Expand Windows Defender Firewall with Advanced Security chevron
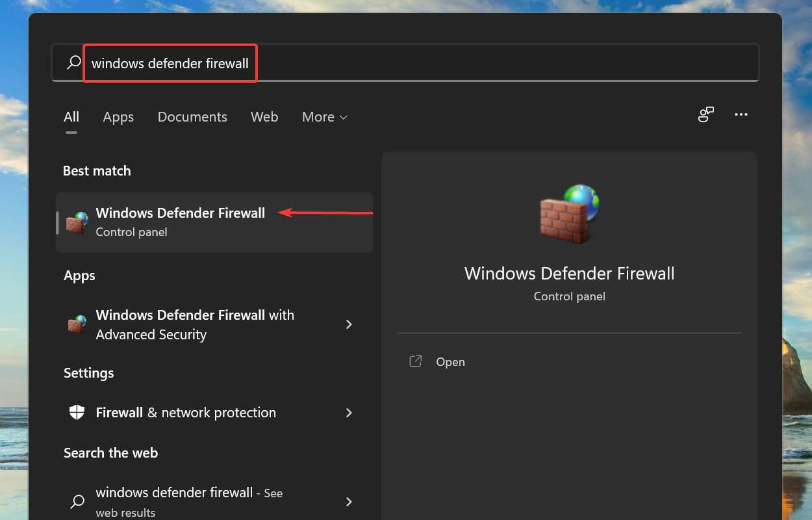Image resolution: width=812 pixels, height=520 pixels. coord(349,324)
